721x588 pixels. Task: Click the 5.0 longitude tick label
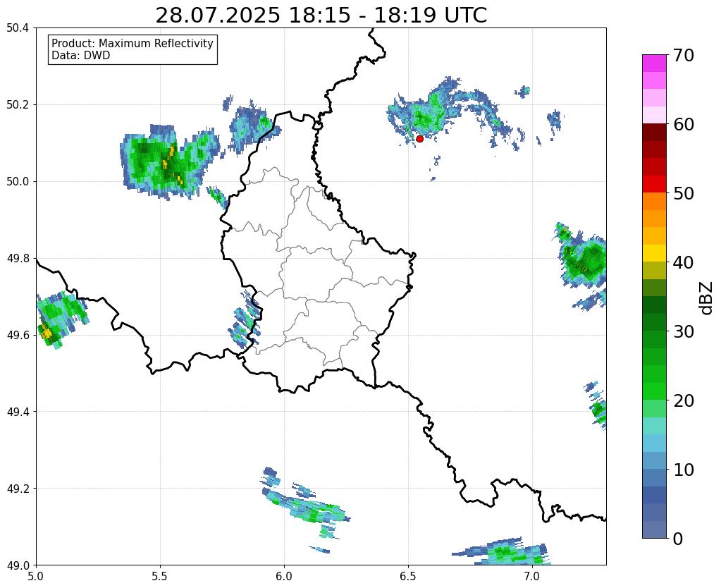[x=36, y=576]
